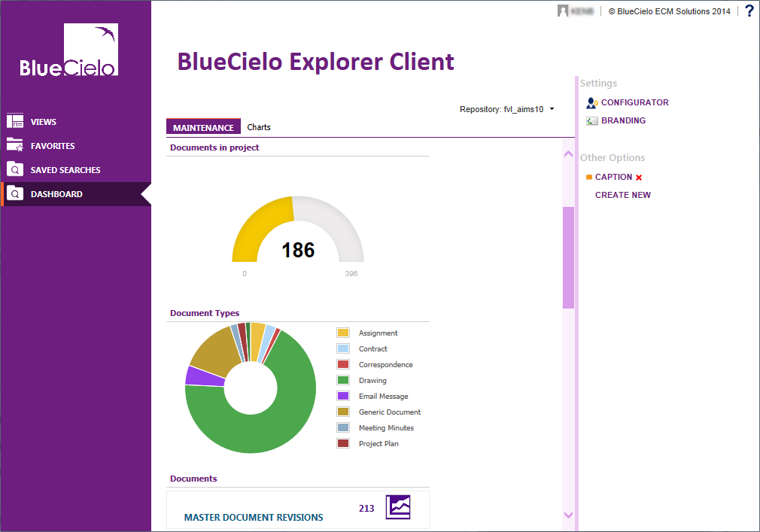
Task: Click the CREATE NEW link
Action: [x=623, y=195]
